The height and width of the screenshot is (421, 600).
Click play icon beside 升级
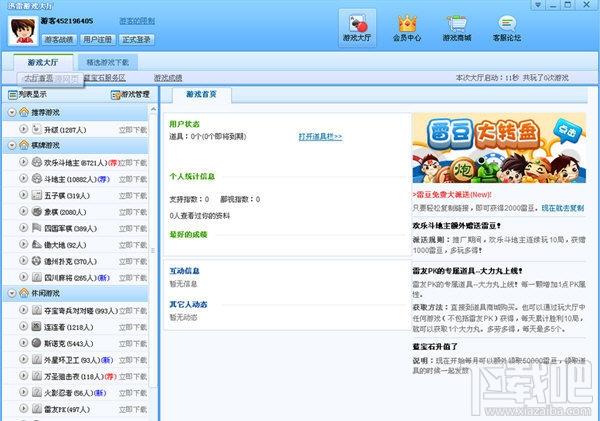(x=24, y=129)
